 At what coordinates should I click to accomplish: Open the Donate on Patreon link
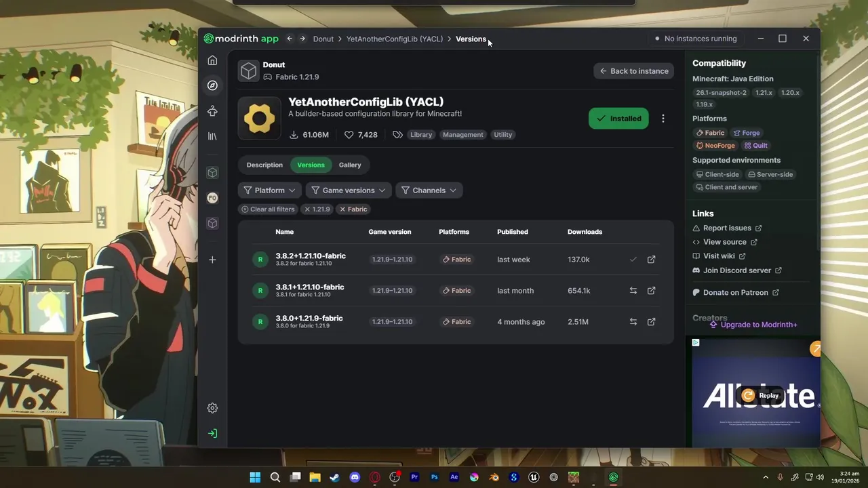tap(736, 293)
